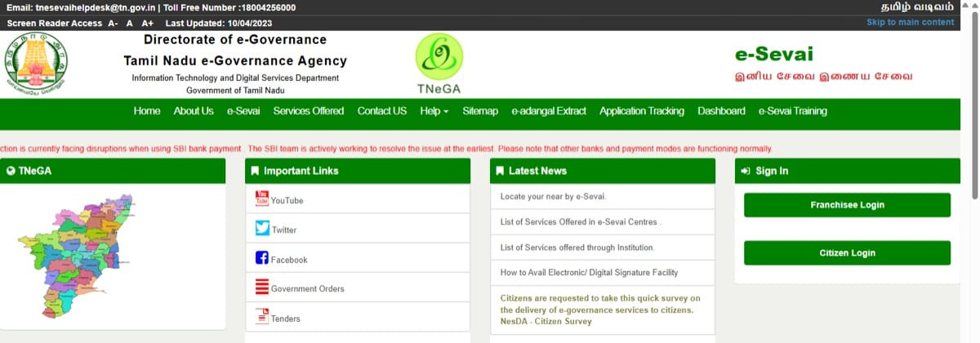The width and height of the screenshot is (980, 343).
Task: Open the Government Orders link
Action: pos(308,289)
